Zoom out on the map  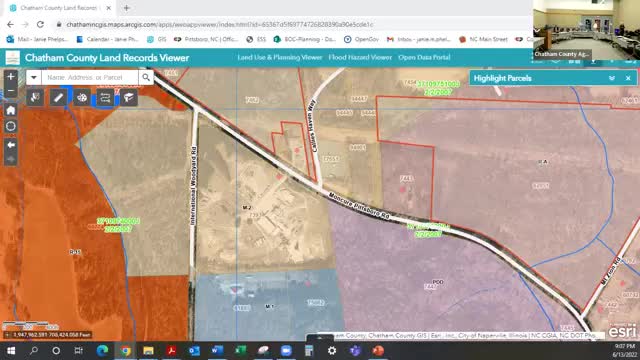point(11,91)
